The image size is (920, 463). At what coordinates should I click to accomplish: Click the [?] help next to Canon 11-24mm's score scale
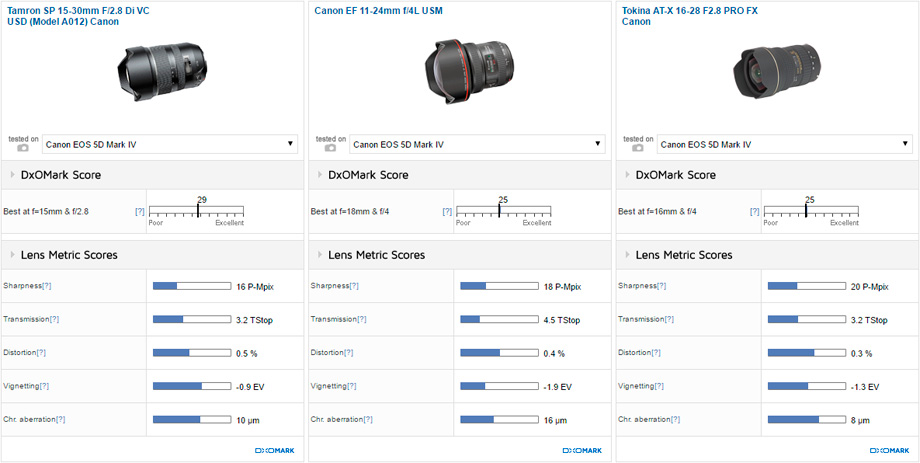(447, 211)
